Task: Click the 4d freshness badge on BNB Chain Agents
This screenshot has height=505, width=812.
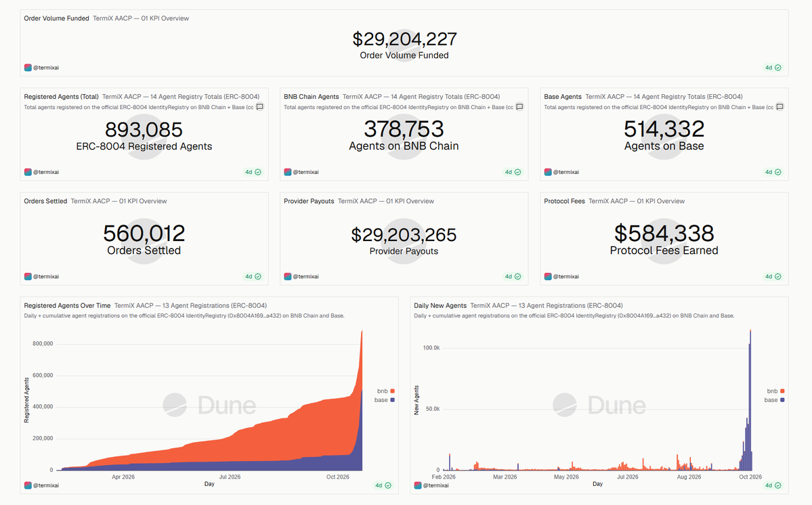Action: tap(513, 173)
